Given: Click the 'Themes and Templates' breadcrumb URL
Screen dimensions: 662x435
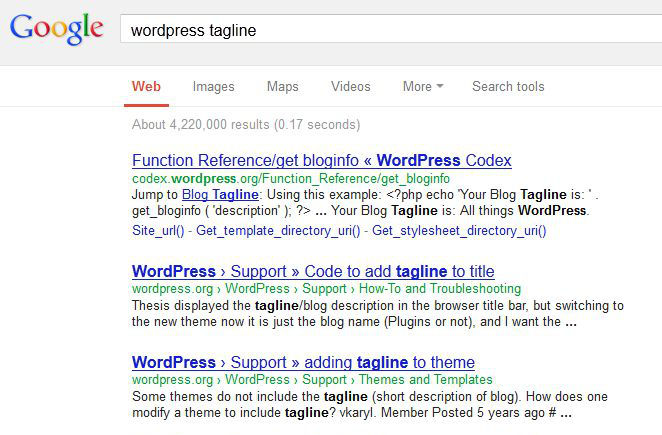Looking at the screenshot, I should (426, 379).
